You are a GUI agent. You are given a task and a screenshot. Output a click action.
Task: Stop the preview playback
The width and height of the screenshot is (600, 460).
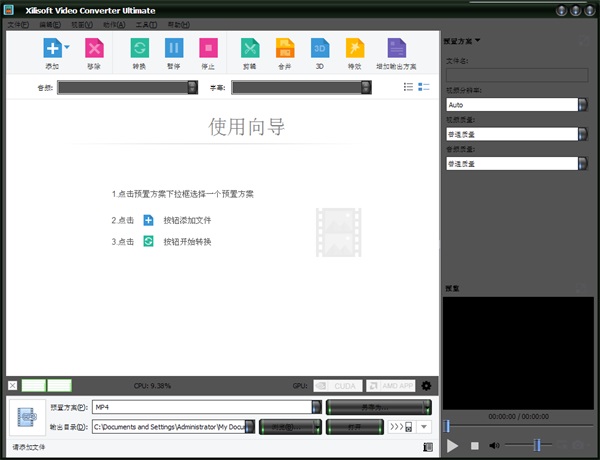pyautogui.click(x=474, y=445)
